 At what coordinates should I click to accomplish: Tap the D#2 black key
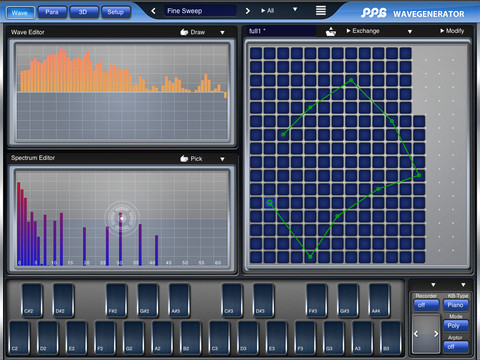pyautogui.click(x=63, y=300)
